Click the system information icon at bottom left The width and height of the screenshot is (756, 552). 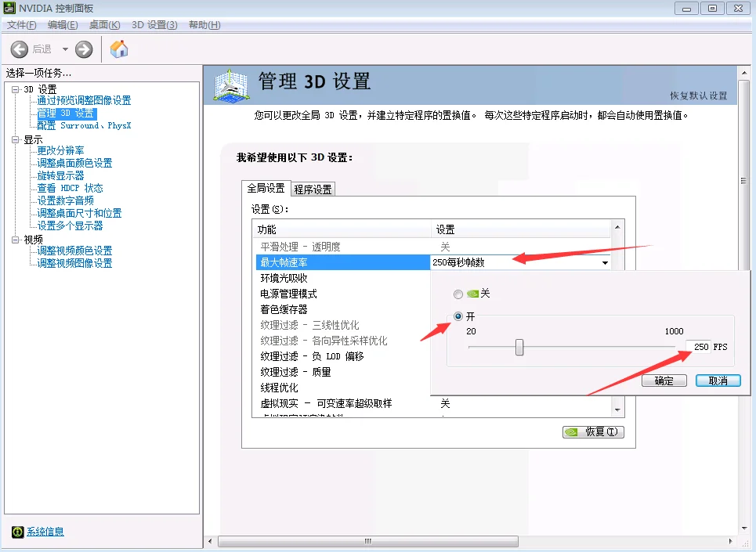tap(18, 532)
